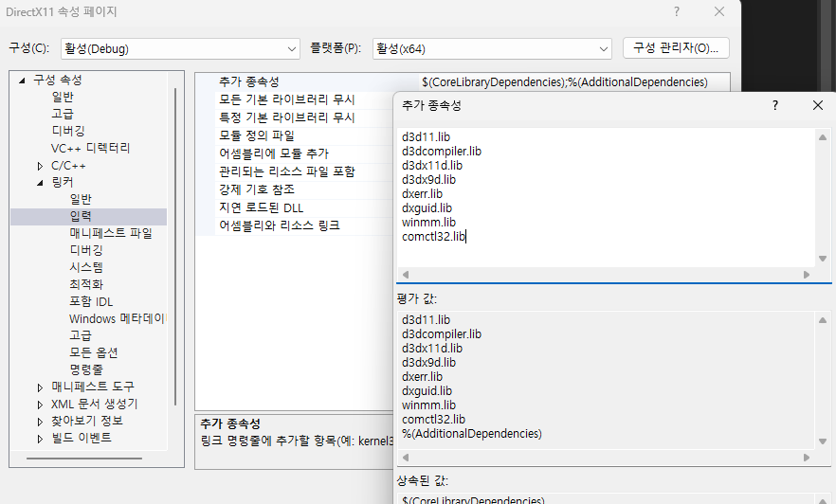Select 디버깅 under 구성 속성

tap(68, 131)
